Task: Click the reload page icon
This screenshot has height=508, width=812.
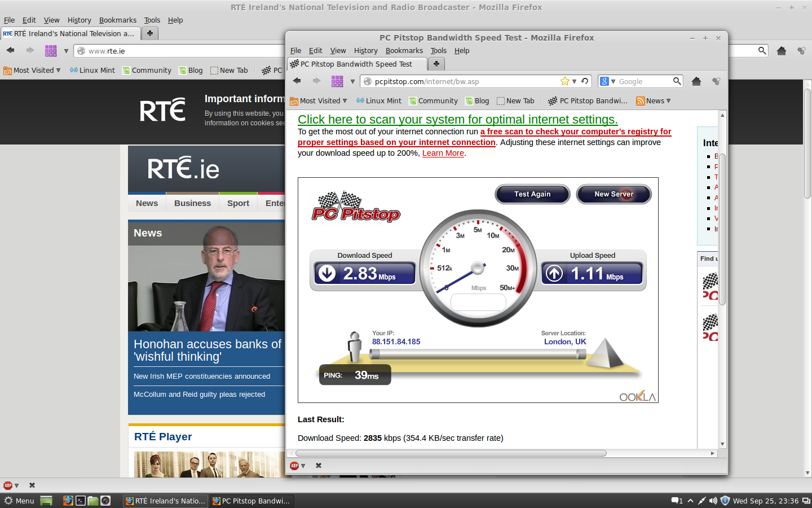Action: 584,81
